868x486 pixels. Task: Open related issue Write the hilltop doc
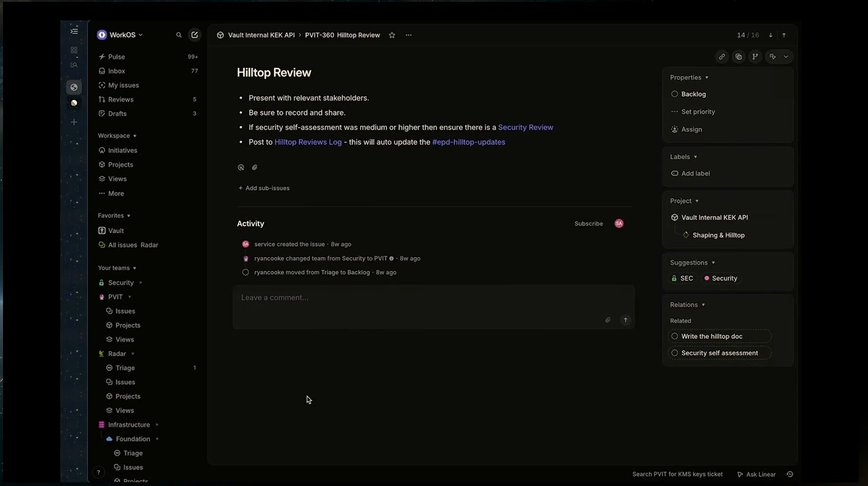pos(720,336)
